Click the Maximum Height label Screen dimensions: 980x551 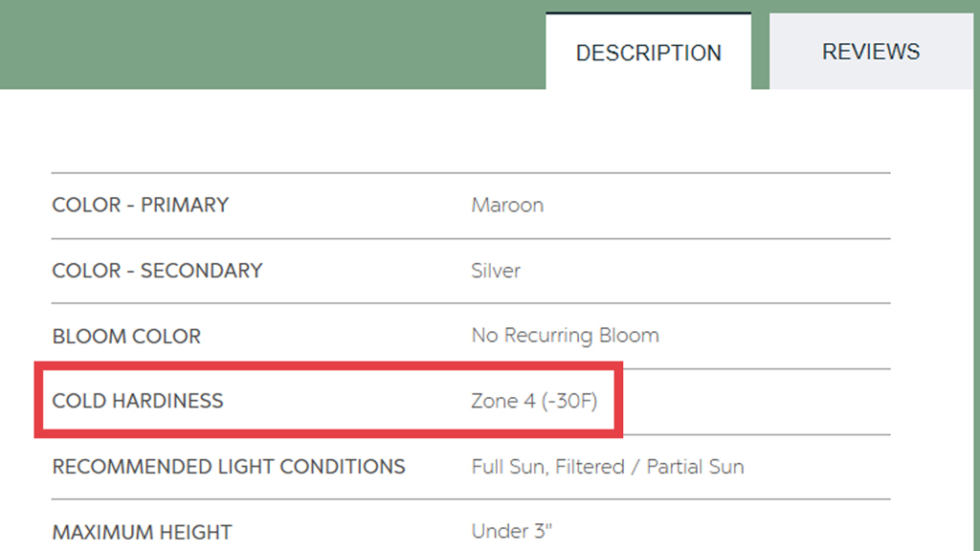coord(143,532)
